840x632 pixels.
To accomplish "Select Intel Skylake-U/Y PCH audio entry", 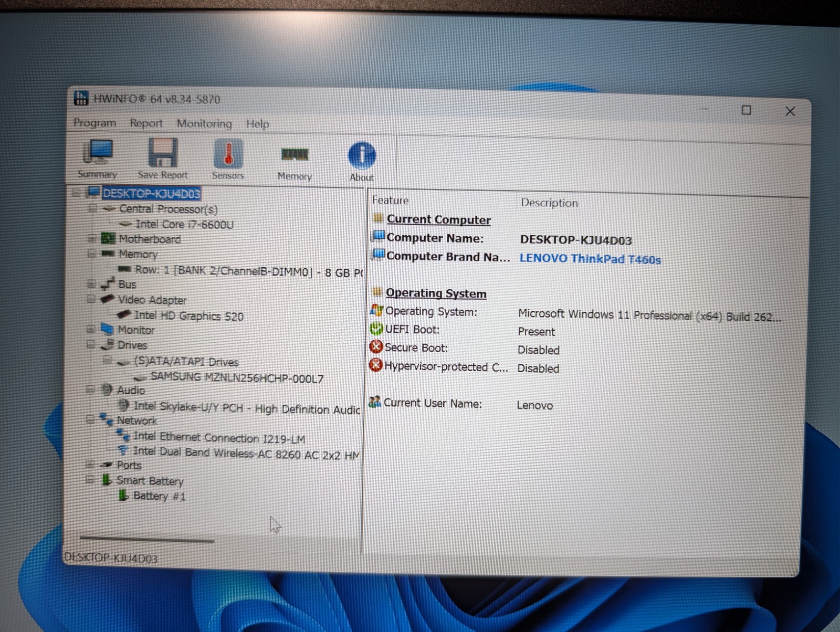I will [x=247, y=408].
